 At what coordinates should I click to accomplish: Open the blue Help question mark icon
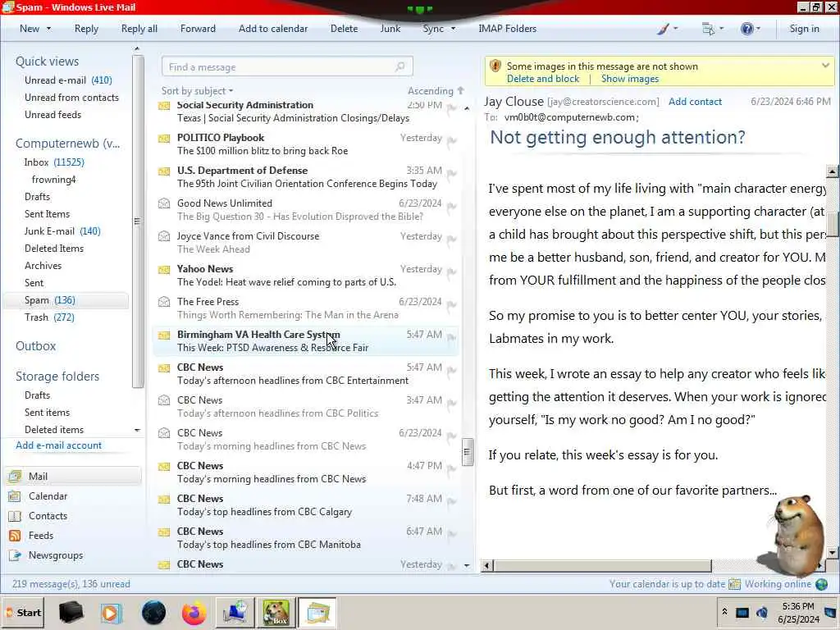pyautogui.click(x=746, y=29)
